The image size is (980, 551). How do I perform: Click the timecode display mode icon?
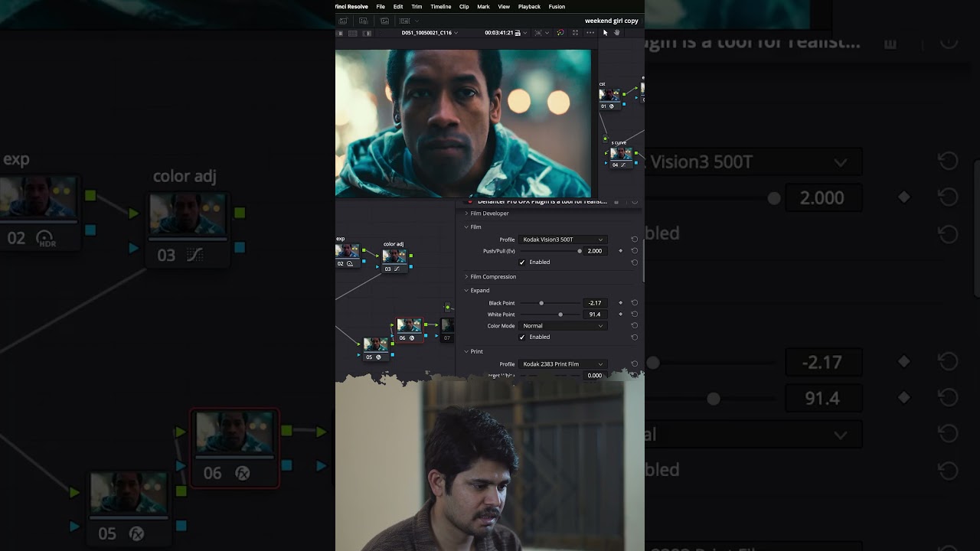click(x=518, y=33)
